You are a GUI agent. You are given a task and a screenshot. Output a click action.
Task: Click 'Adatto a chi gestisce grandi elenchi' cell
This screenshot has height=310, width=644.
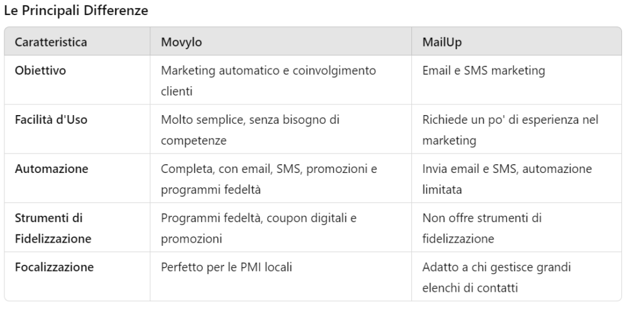(x=497, y=277)
